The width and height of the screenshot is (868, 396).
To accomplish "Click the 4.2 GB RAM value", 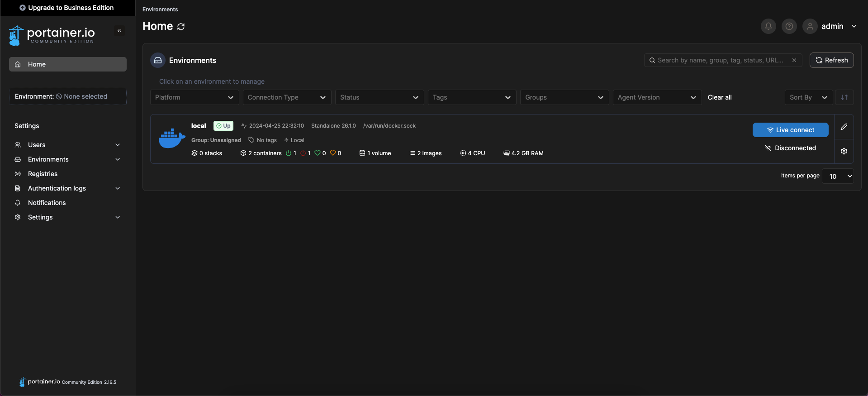I will (527, 153).
